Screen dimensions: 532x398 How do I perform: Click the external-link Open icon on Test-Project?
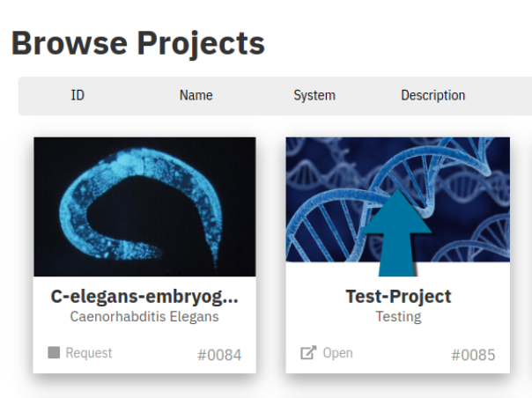(307, 353)
